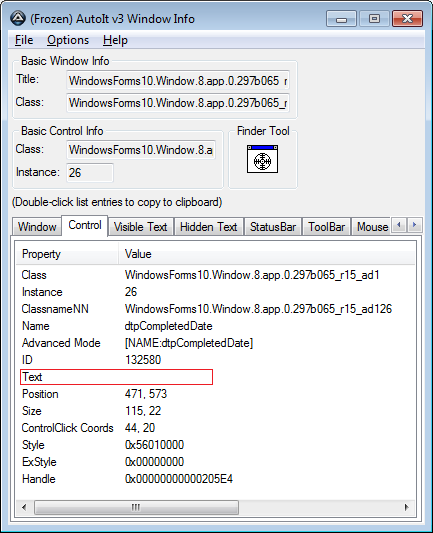This screenshot has height=533, width=433.
Task: Click the list's horizontal scrollbar left arrow
Action: point(24,508)
